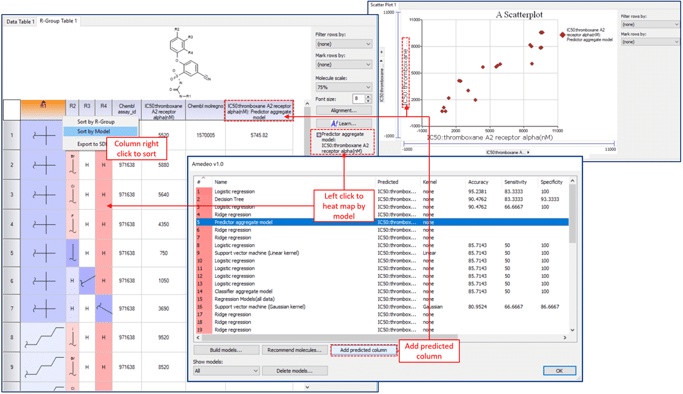The image size is (683, 394).
Task: Click the scaffold molecule structure image
Action: point(187,61)
